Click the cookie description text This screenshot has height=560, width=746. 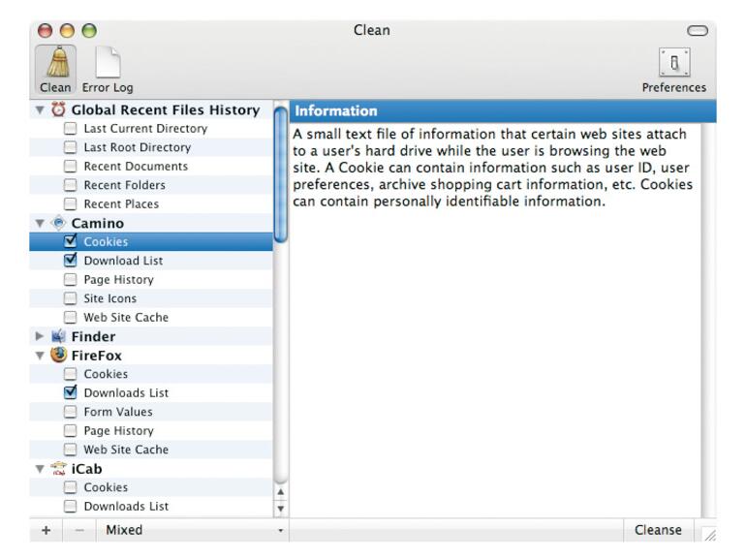tap(492, 168)
